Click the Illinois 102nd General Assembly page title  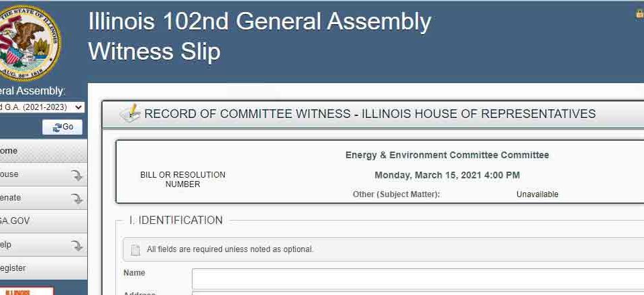coord(260,21)
